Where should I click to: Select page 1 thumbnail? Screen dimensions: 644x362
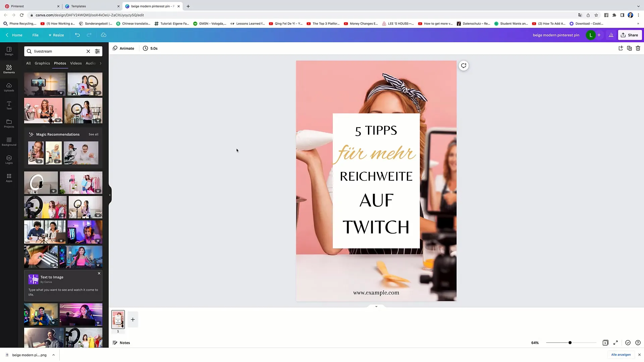click(x=118, y=319)
